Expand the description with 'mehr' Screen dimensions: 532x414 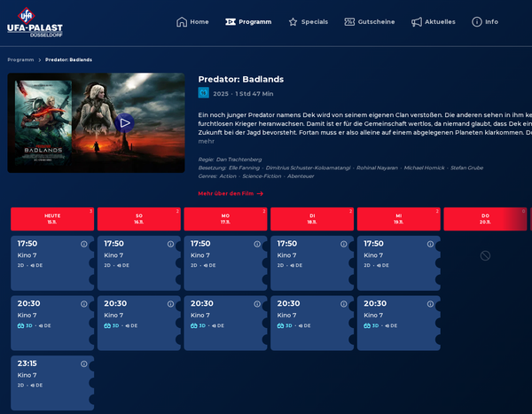206,141
